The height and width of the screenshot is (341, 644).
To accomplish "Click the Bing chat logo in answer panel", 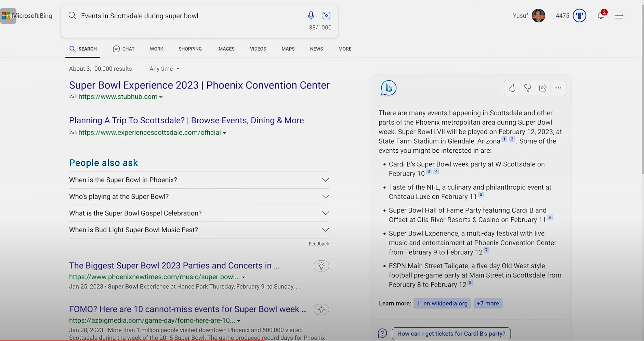I will click(x=389, y=88).
